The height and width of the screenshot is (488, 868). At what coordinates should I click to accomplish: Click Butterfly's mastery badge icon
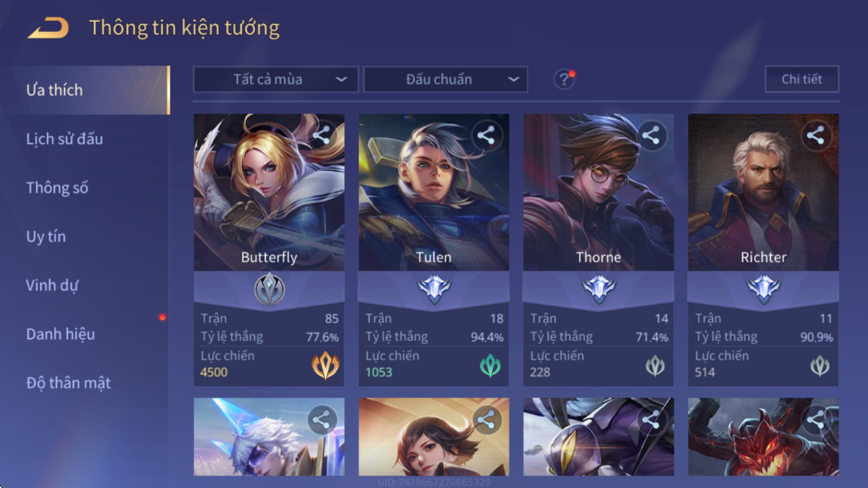click(269, 288)
